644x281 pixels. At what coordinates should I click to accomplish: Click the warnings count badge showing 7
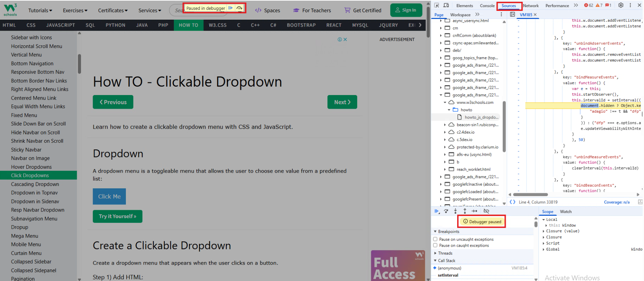click(599, 5)
